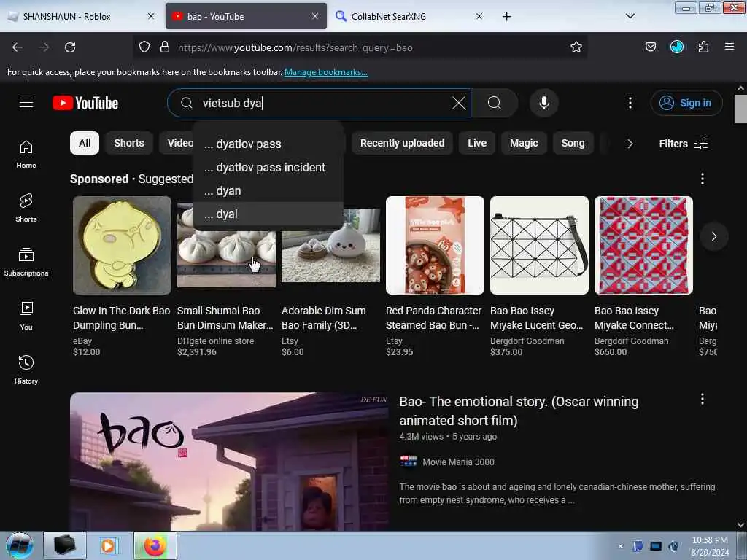
Task: Advance the sponsored products carousel
Action: tap(713, 236)
